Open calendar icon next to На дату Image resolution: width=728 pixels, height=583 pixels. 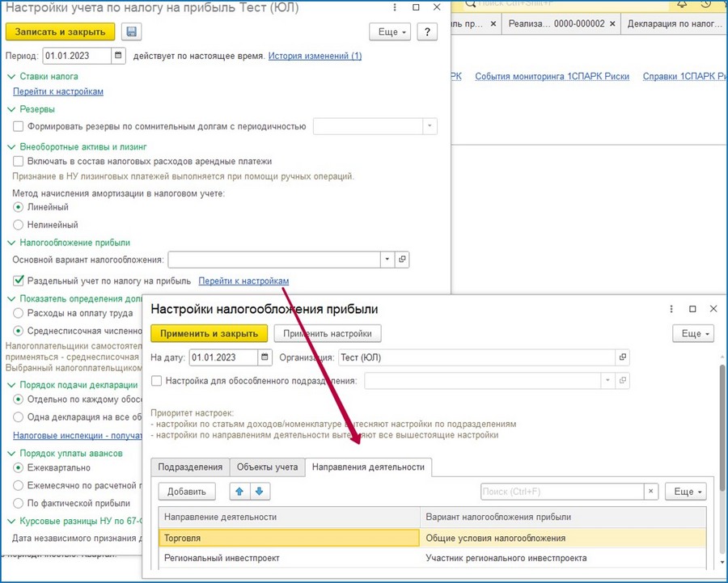pos(265,357)
